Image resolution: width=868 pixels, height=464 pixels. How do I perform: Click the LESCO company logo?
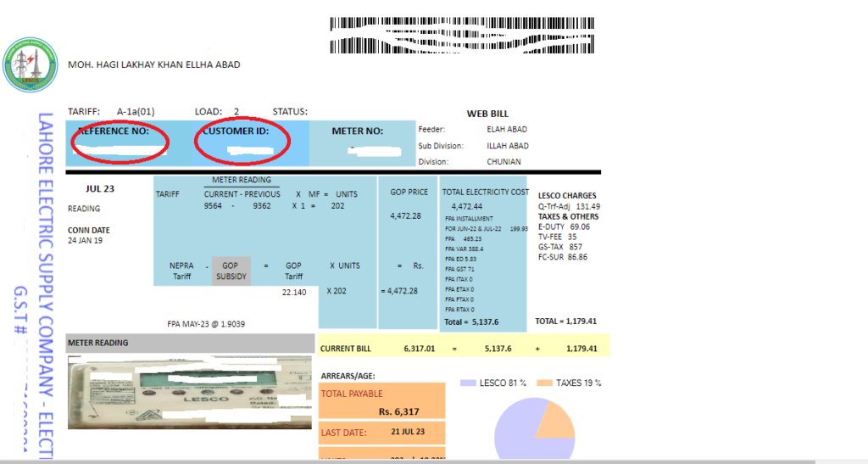click(x=31, y=64)
